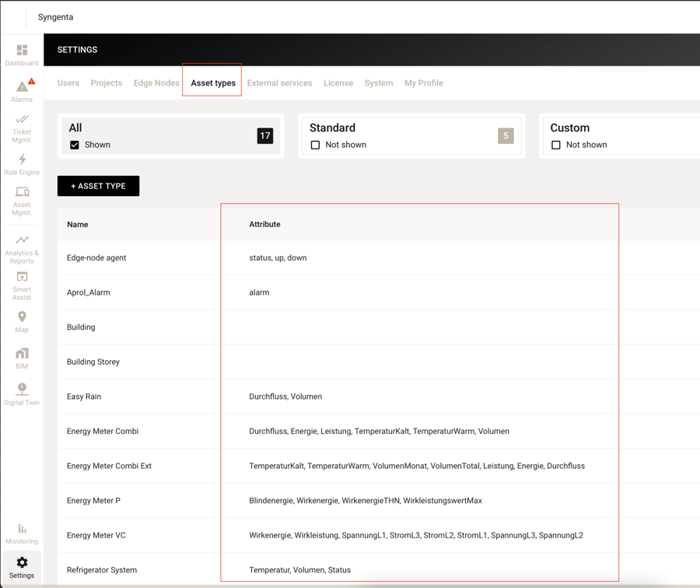
Task: Select the Energy Meter VC row
Action: pos(379,535)
